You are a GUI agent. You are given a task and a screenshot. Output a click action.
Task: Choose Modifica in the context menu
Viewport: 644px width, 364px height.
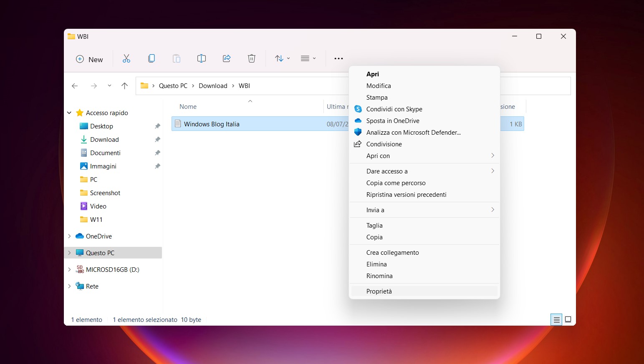click(x=424, y=86)
